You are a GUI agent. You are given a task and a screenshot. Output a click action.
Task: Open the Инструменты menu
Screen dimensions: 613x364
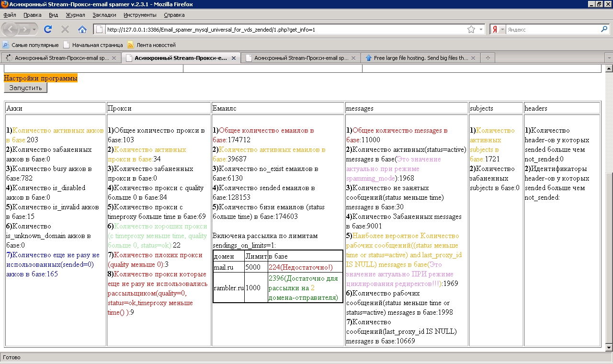coord(140,15)
